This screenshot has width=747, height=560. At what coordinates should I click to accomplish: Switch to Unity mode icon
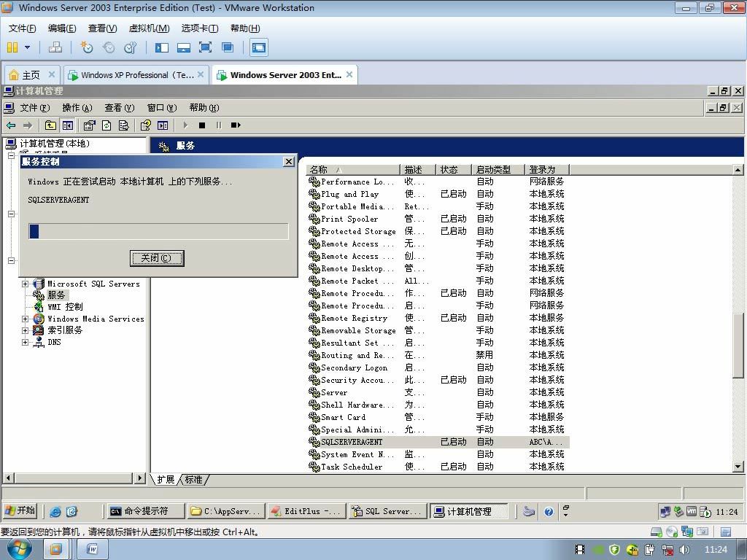pyautogui.click(x=228, y=47)
